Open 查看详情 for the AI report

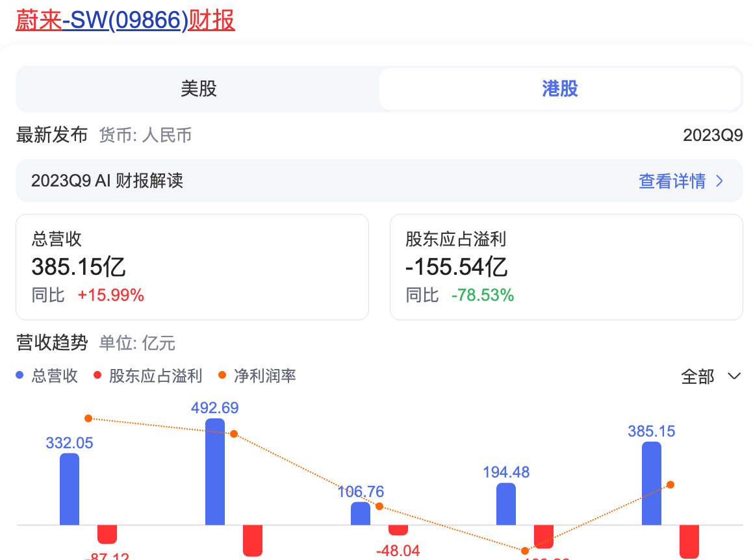(672, 181)
